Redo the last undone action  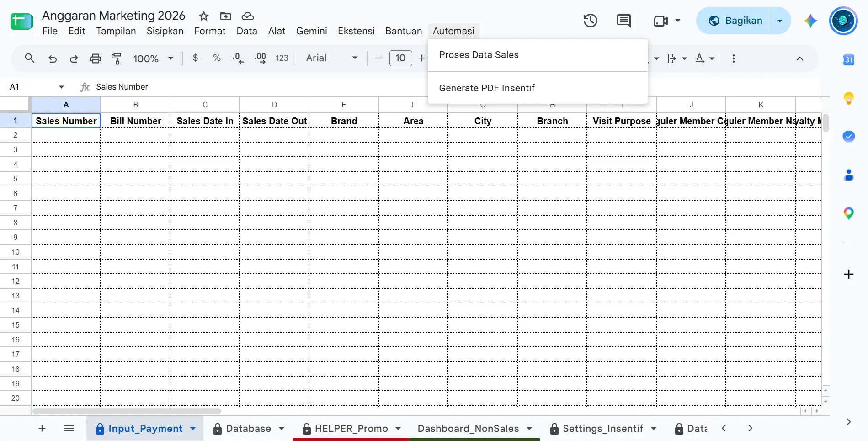74,58
